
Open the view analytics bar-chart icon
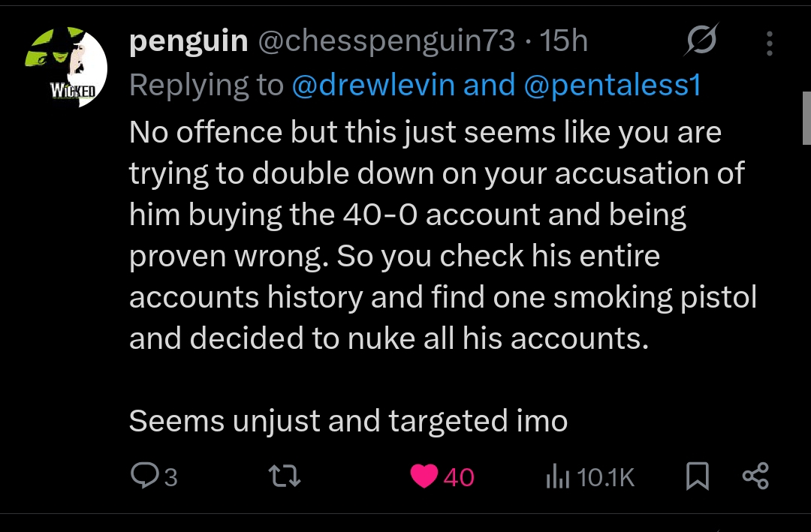pos(556,476)
